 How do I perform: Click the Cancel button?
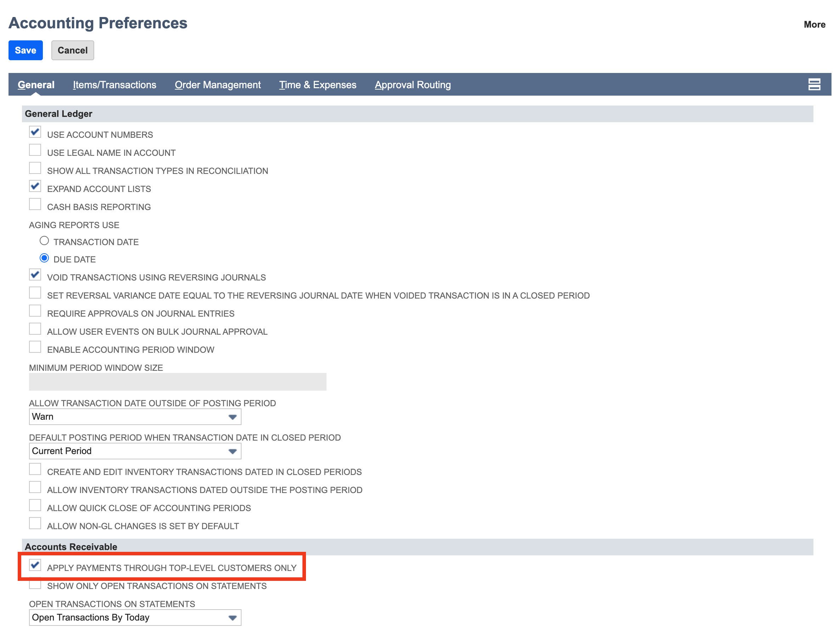pos(73,50)
